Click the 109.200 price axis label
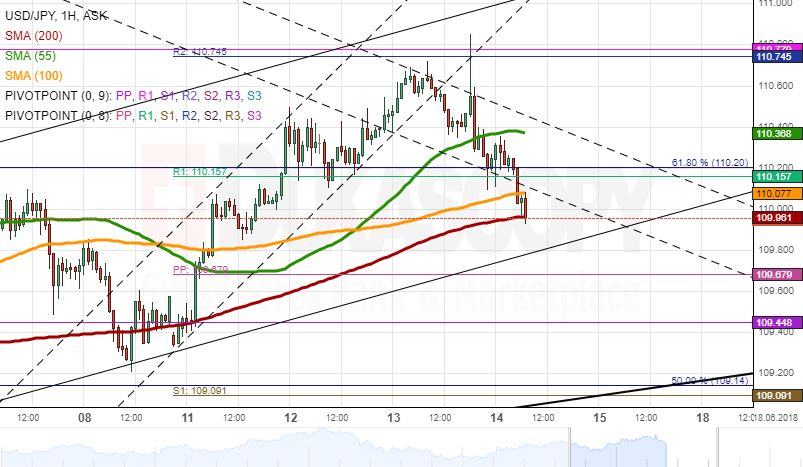Image resolution: width=803 pixels, height=467 pixels. pyautogui.click(x=776, y=373)
